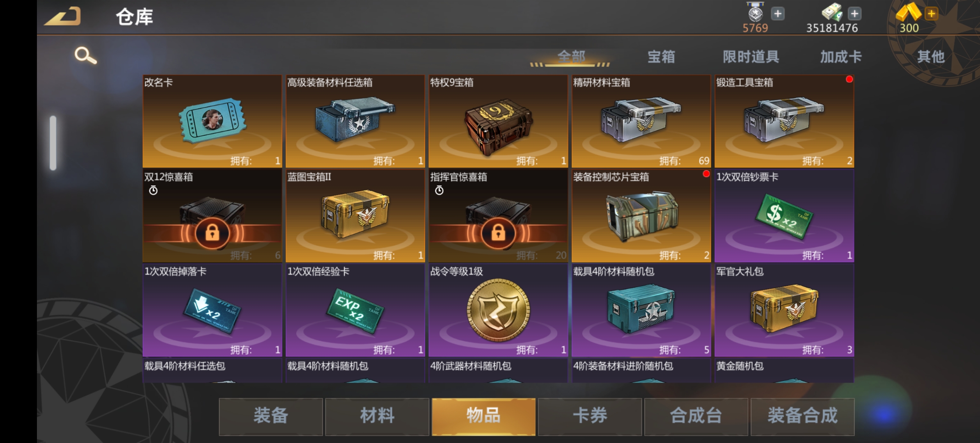The image size is (980, 443).
Task: Tap the locked 双12惊喜箱 box
Action: 212,216
